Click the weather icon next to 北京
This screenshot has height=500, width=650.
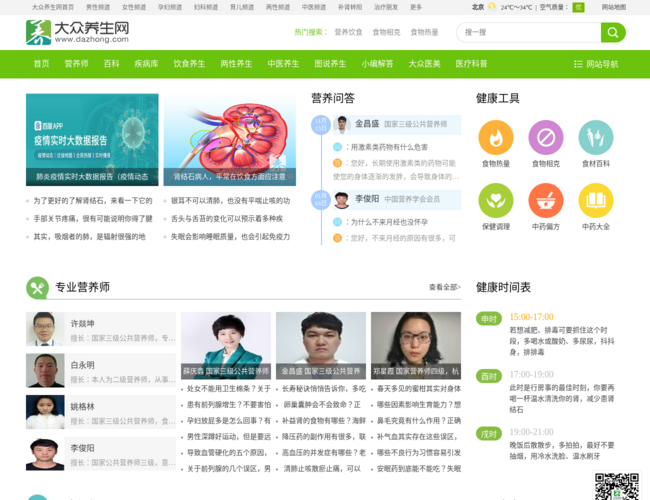pos(492,7)
